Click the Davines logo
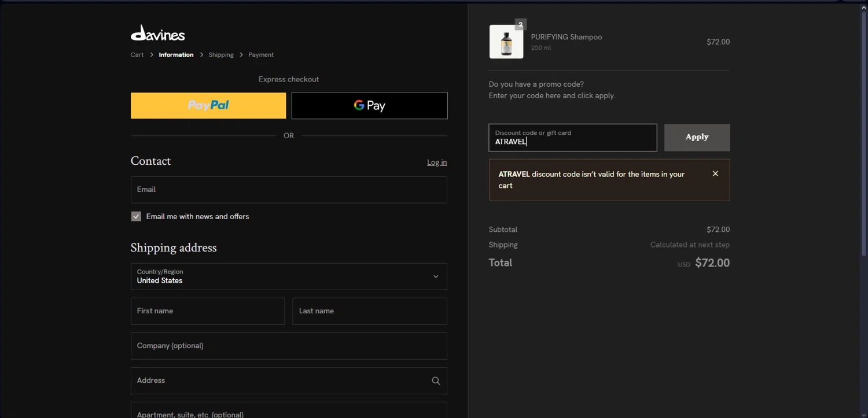 coord(157,34)
